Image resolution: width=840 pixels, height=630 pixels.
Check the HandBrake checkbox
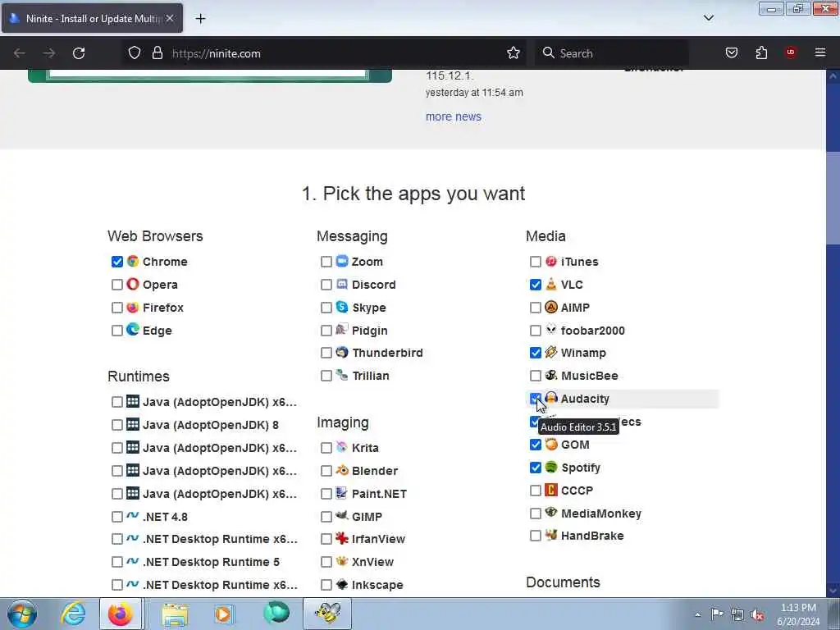[535, 535]
